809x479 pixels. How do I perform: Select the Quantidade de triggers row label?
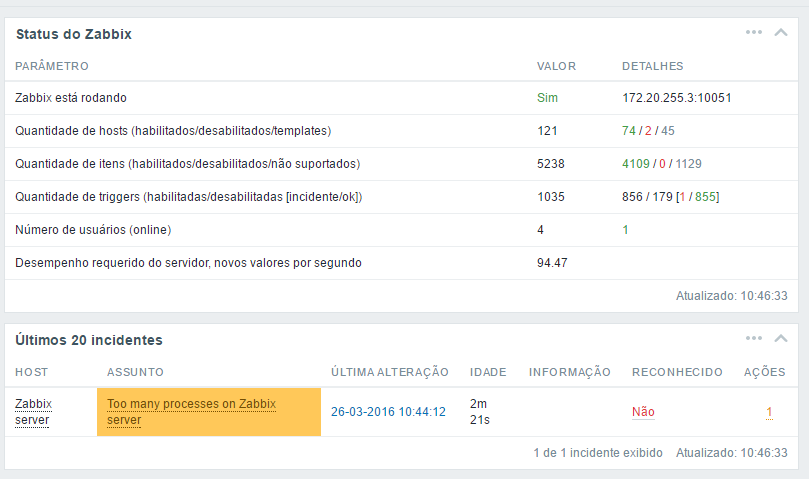[x=188, y=197]
